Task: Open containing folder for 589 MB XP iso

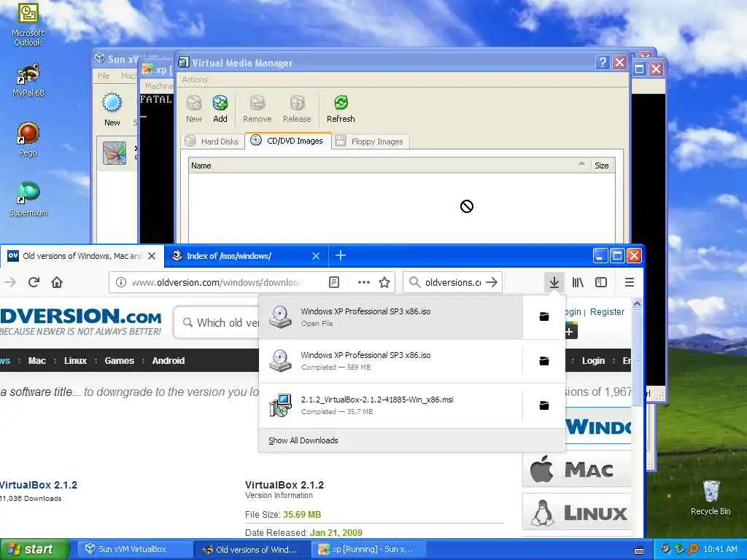Action: coord(544,361)
